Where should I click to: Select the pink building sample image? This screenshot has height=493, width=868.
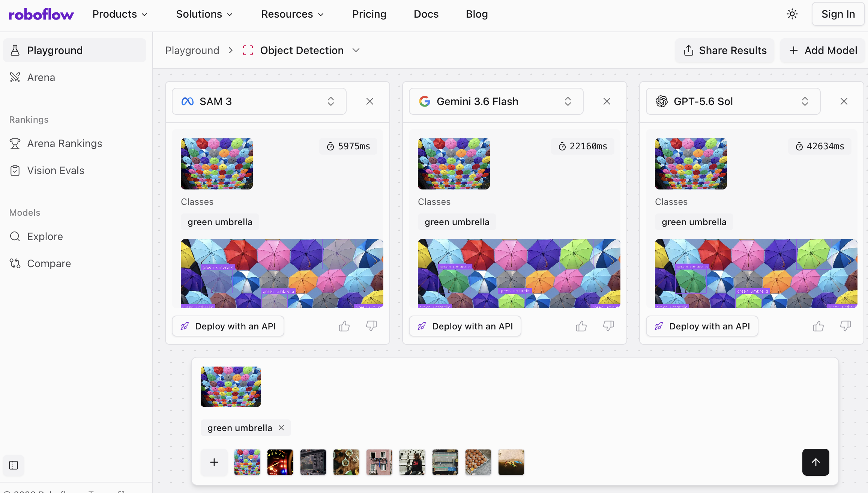(379, 462)
